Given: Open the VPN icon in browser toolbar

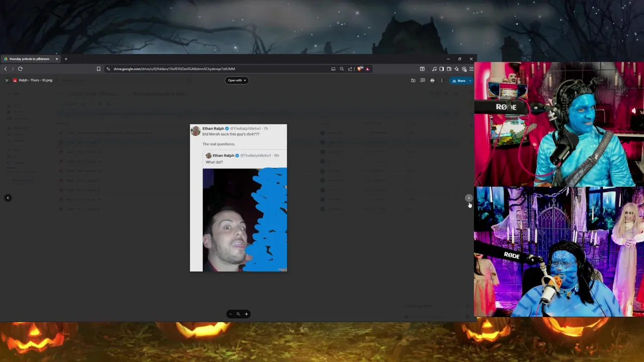Looking at the screenshot, I should tap(464, 69).
